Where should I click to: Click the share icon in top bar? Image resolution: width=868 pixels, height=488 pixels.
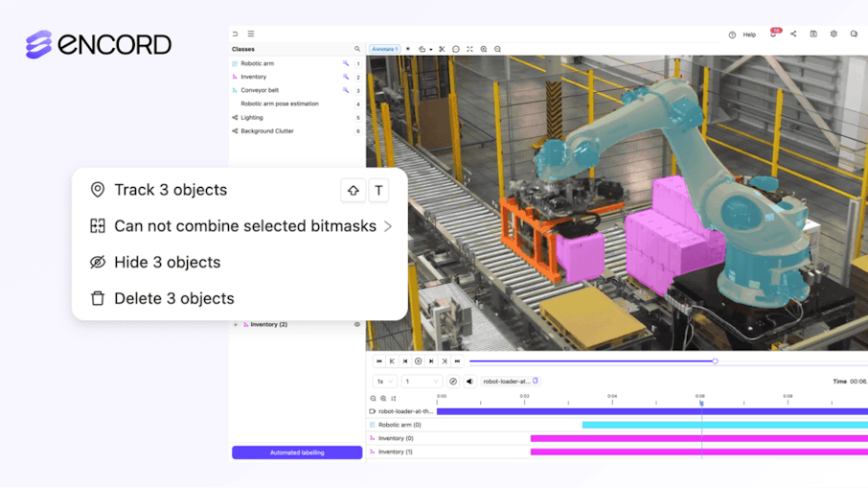point(793,35)
